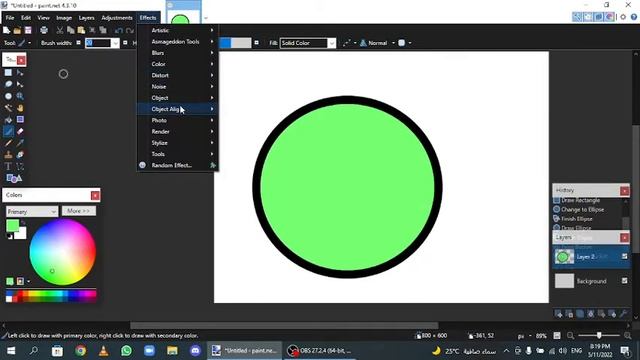The height and width of the screenshot is (360, 640).
Task: Select the Eraser tool
Action: click(x=20, y=131)
